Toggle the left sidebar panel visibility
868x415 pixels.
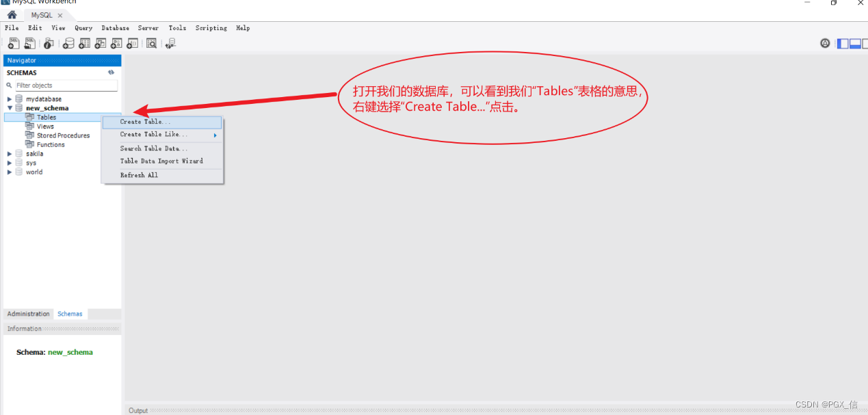point(843,43)
